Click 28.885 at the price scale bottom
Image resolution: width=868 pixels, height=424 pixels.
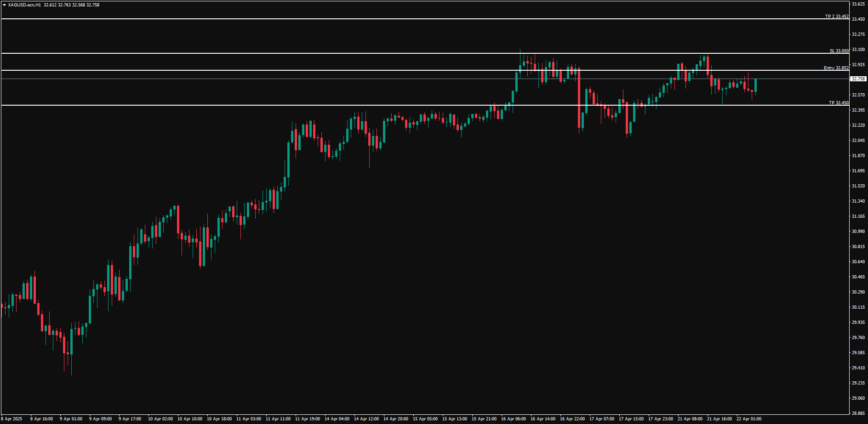coord(858,413)
